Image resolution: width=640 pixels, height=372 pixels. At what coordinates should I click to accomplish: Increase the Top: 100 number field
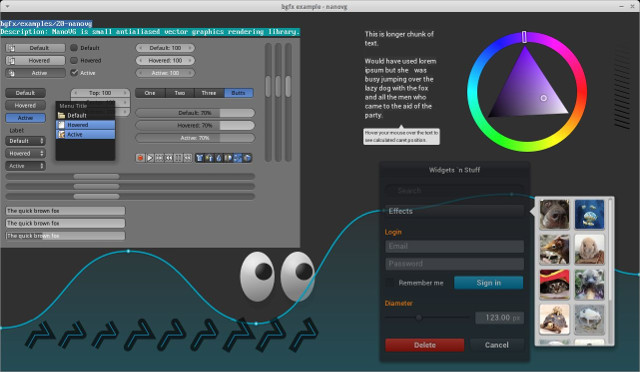click(125, 93)
